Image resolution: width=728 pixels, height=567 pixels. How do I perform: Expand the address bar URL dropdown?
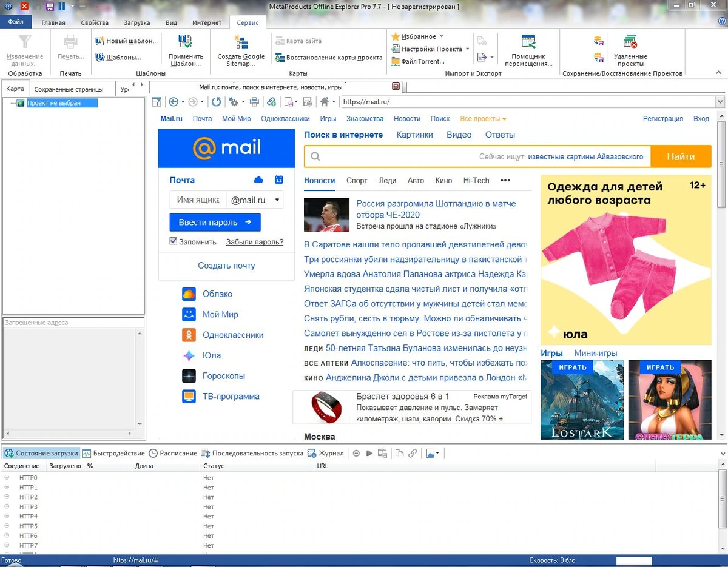(x=720, y=102)
